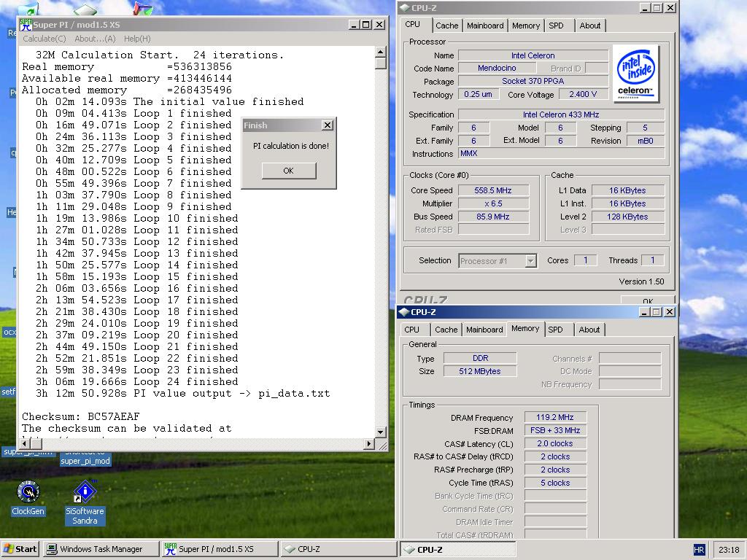Open the Mainboard tab in upper CPU-Z

point(485,26)
